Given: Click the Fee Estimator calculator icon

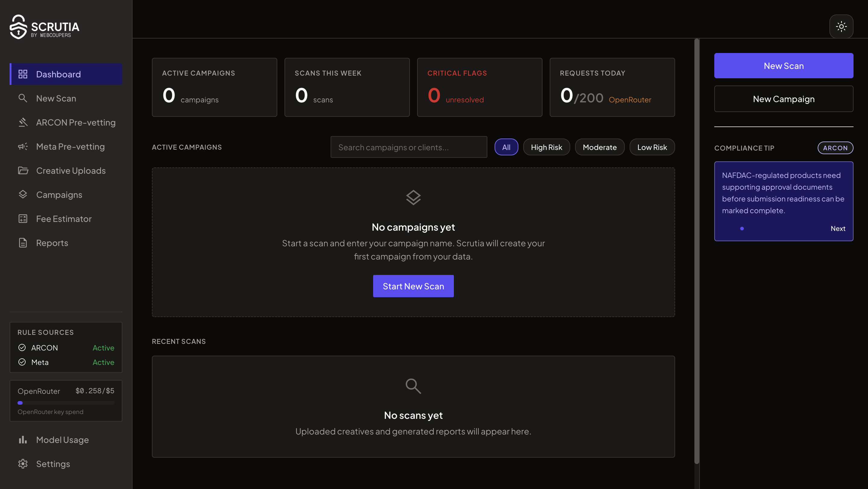Looking at the screenshot, I should click(x=23, y=219).
